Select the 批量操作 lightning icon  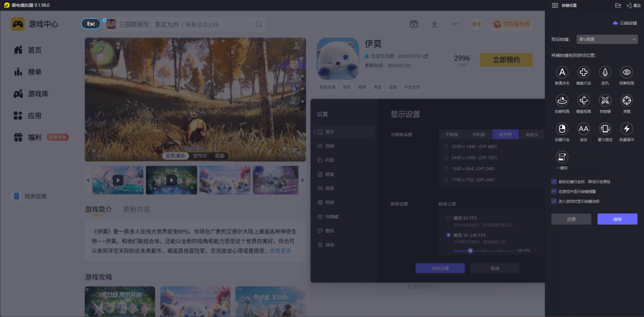[x=627, y=129]
